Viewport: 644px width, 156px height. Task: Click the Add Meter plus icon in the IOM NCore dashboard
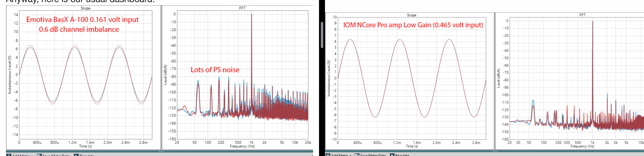coord(328,155)
